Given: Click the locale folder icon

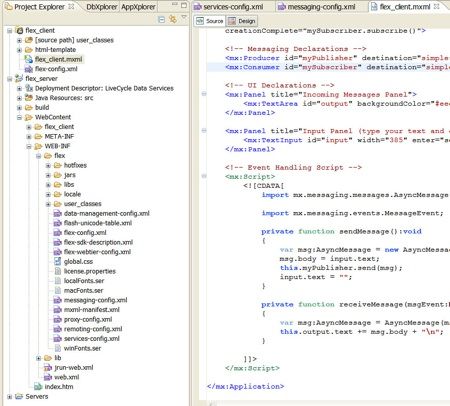Looking at the screenshot, I should tap(58, 194).
